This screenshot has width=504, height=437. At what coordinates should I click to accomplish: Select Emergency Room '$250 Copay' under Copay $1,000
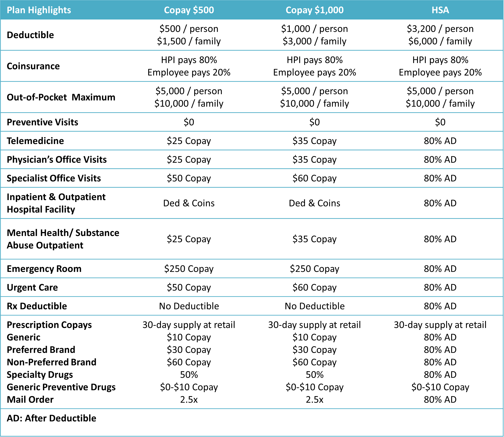315,269
